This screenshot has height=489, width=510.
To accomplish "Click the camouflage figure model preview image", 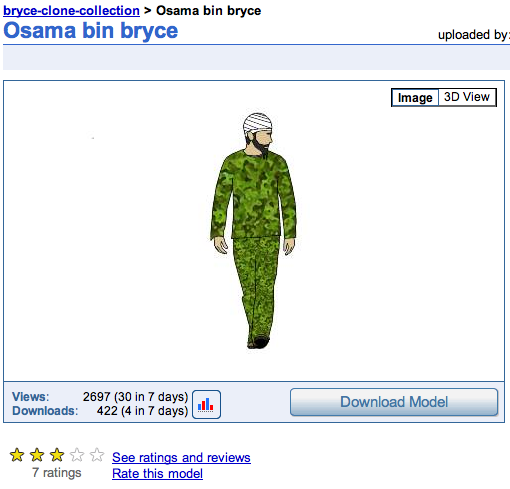I will coord(254,230).
